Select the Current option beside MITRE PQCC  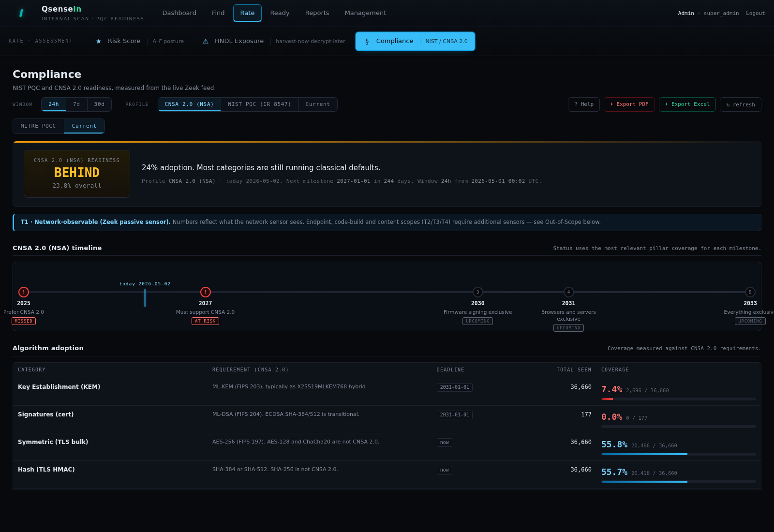(84, 126)
